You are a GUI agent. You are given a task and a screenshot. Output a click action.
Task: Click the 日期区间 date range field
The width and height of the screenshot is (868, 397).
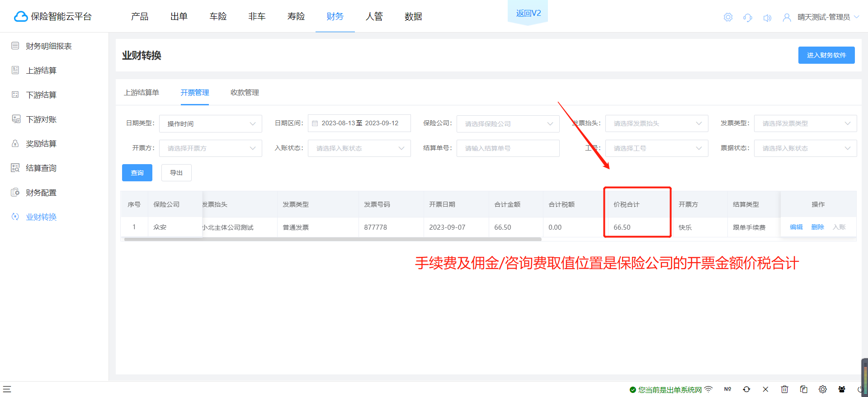[x=359, y=123]
